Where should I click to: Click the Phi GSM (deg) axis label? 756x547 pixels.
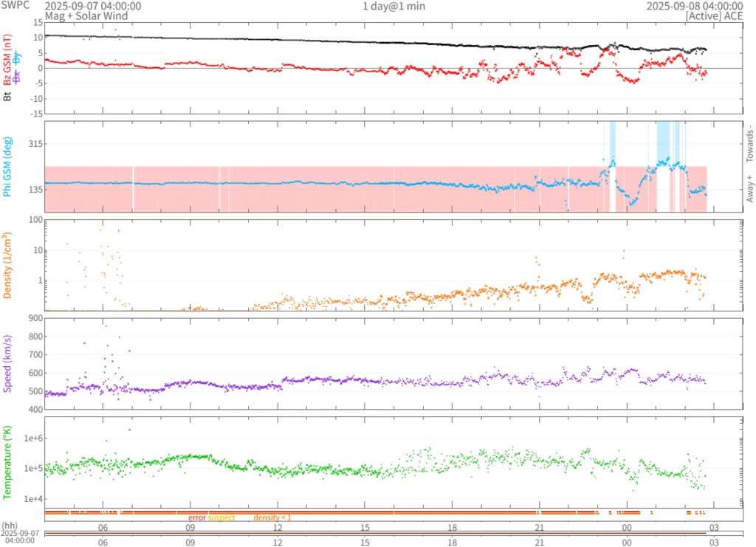(x=7, y=168)
